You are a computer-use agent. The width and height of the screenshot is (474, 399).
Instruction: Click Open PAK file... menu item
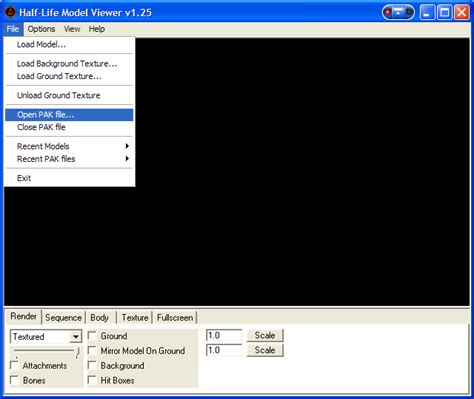point(69,115)
